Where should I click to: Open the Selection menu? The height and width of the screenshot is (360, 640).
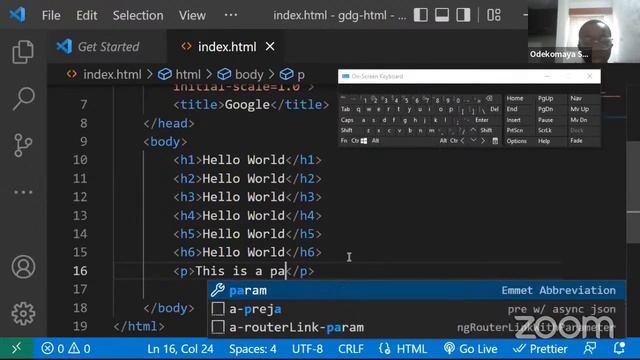(138, 16)
